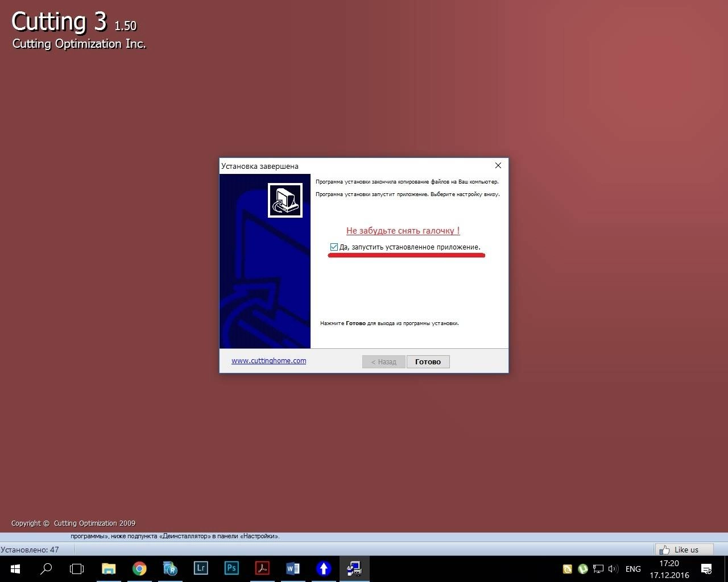Uncheck 'Да, запустить установленное приложение' checkbox

[x=334, y=247]
